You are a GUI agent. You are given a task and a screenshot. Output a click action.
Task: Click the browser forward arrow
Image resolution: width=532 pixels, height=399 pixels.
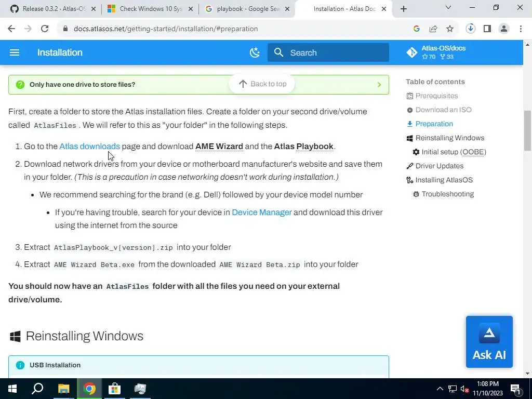point(28,29)
